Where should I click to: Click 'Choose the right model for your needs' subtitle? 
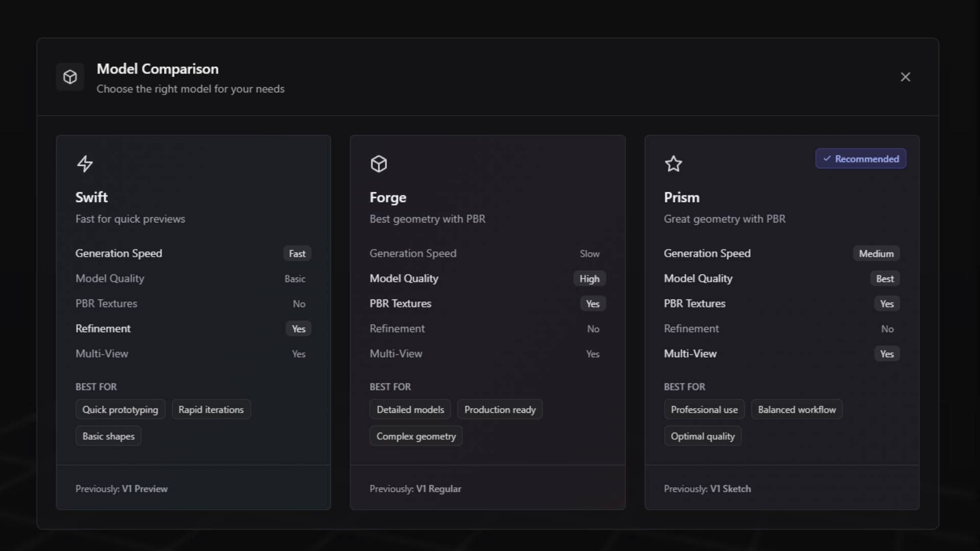tap(190, 89)
